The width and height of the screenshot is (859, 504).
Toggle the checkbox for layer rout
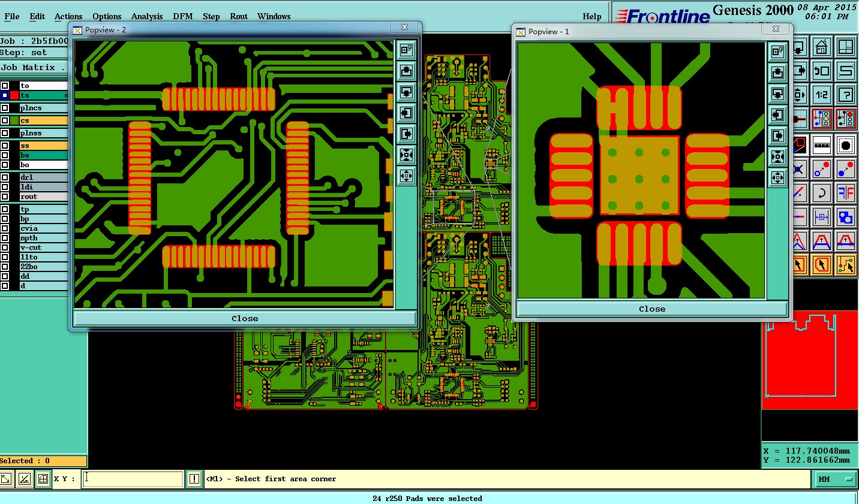5,197
